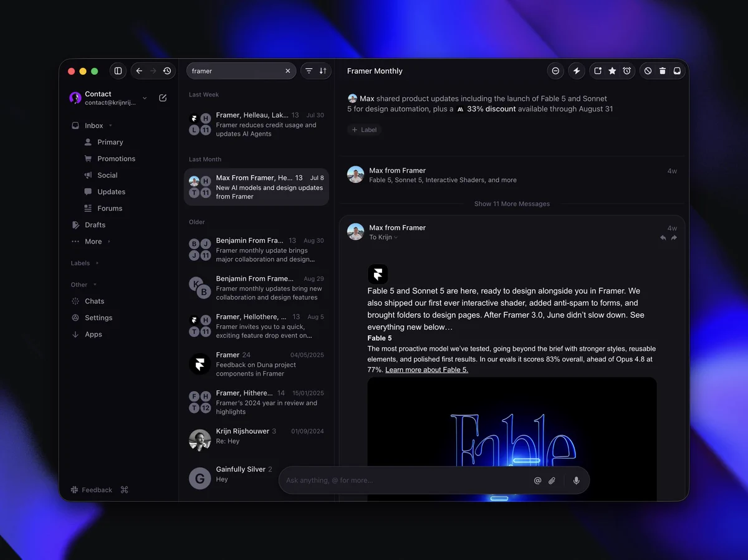
Task: Open Benjamin From Framer thread dated Aug 29
Action: (x=256, y=288)
